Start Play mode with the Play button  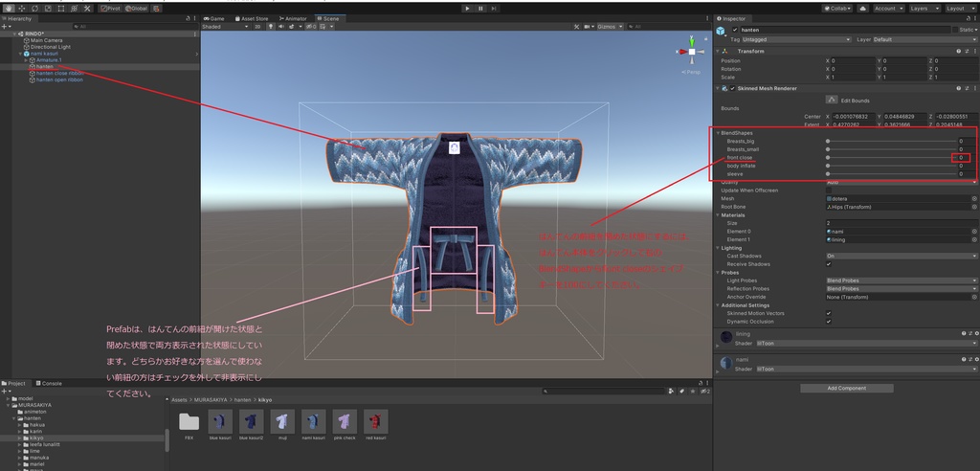point(467,9)
